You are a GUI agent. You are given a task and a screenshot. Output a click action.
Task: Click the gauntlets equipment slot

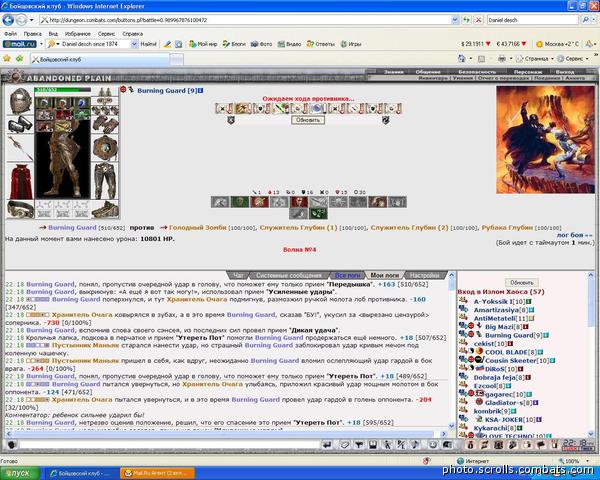(105, 125)
